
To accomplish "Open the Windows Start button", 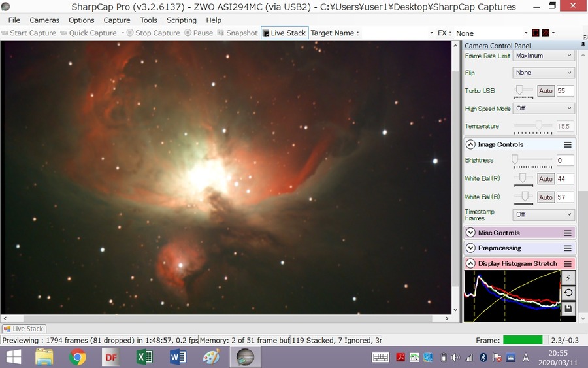I will point(14,357).
